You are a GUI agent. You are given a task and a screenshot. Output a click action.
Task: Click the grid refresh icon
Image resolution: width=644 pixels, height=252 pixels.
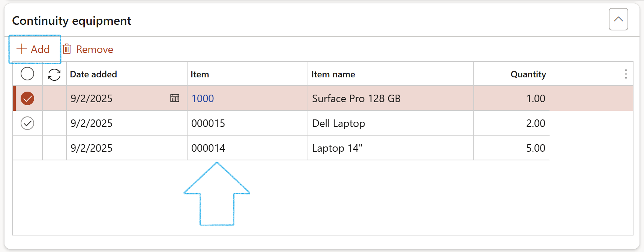point(54,74)
